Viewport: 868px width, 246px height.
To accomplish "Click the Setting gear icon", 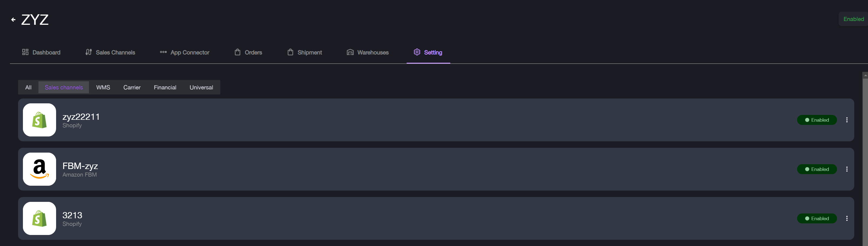I will pyautogui.click(x=417, y=52).
